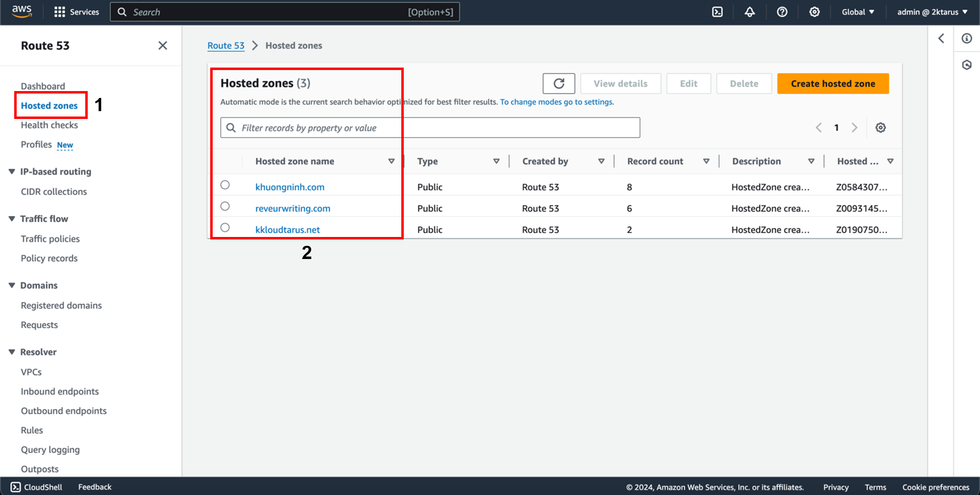Refresh the hosted zones list
Viewport: 980px width, 495px height.
559,84
